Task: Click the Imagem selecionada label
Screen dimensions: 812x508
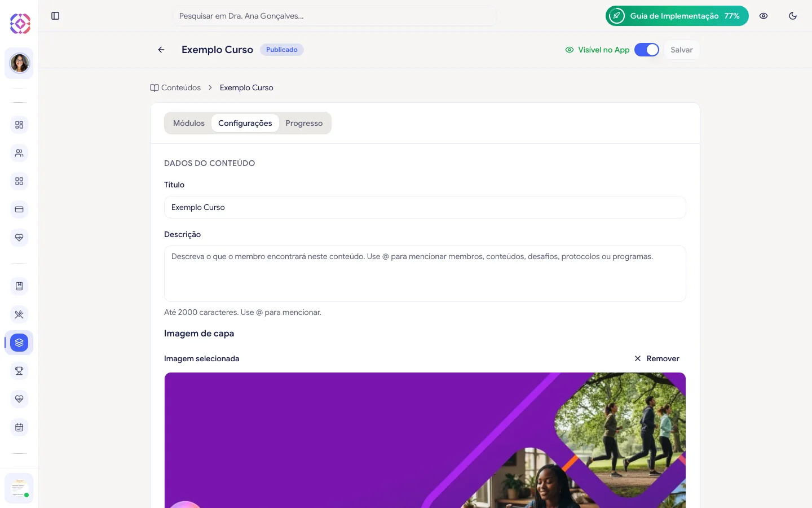Action: pos(201,358)
